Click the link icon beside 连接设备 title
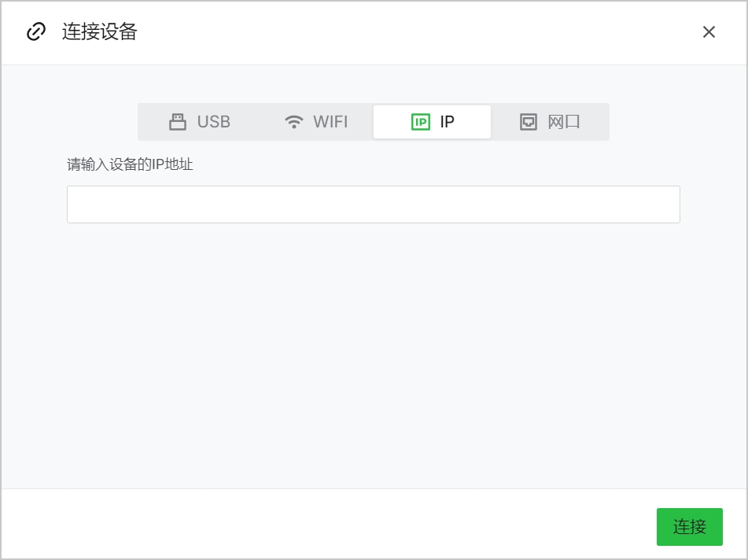 pyautogui.click(x=36, y=32)
